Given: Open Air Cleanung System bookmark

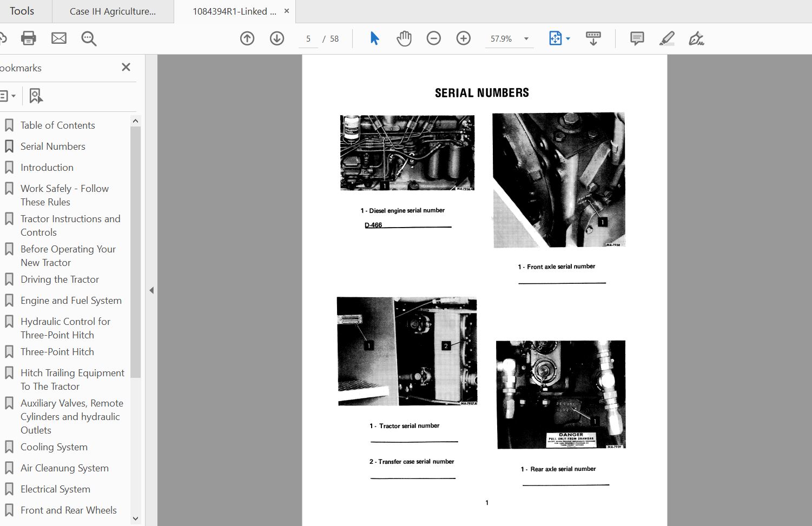Looking at the screenshot, I should 64,468.
